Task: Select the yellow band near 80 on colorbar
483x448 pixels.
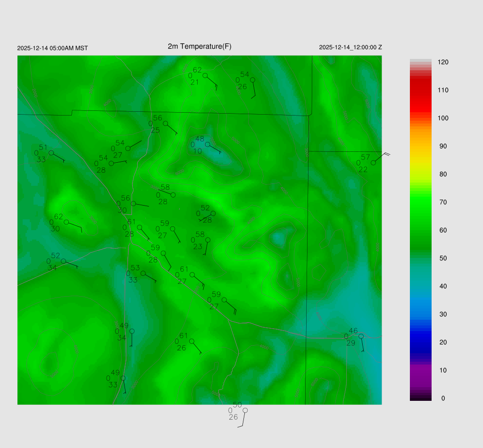Action: (x=421, y=174)
